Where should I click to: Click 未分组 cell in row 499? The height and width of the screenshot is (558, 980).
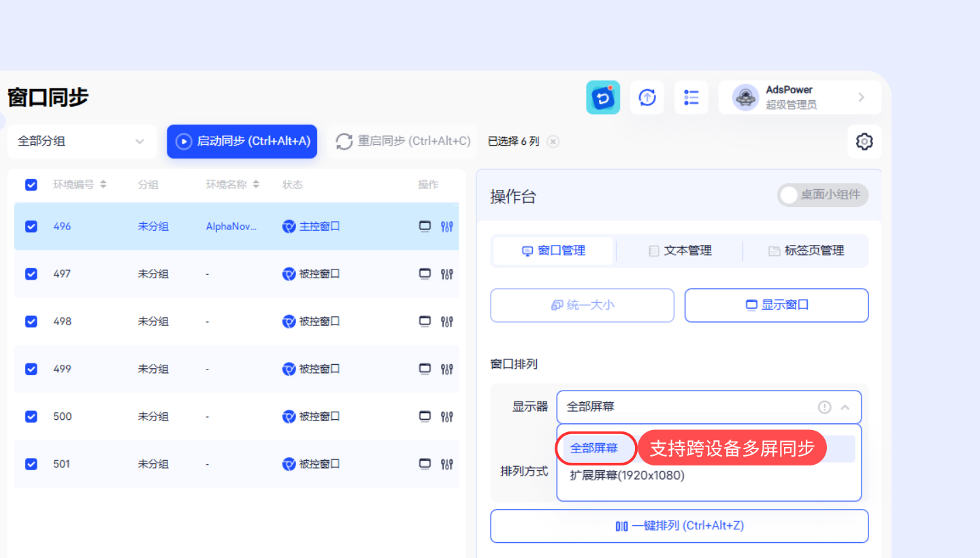point(153,369)
